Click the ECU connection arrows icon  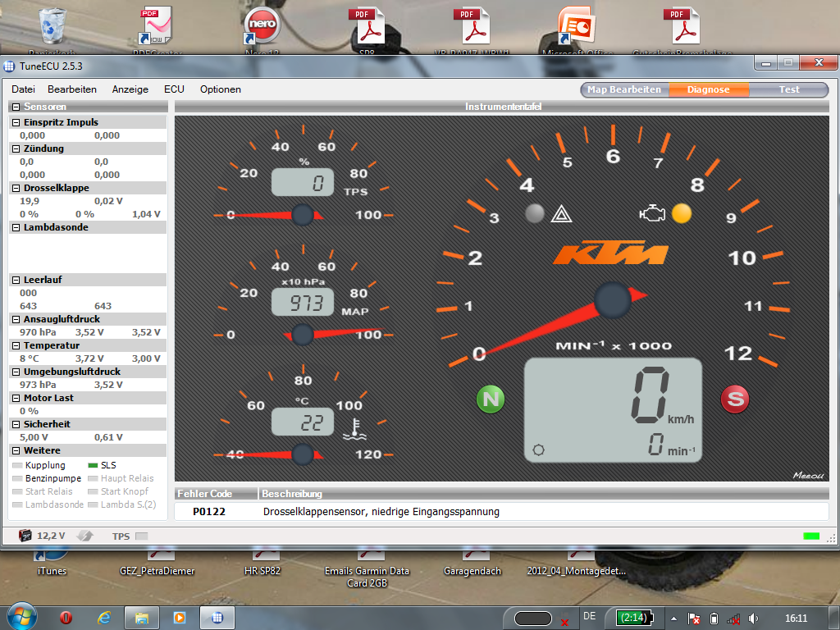pyautogui.click(x=85, y=536)
